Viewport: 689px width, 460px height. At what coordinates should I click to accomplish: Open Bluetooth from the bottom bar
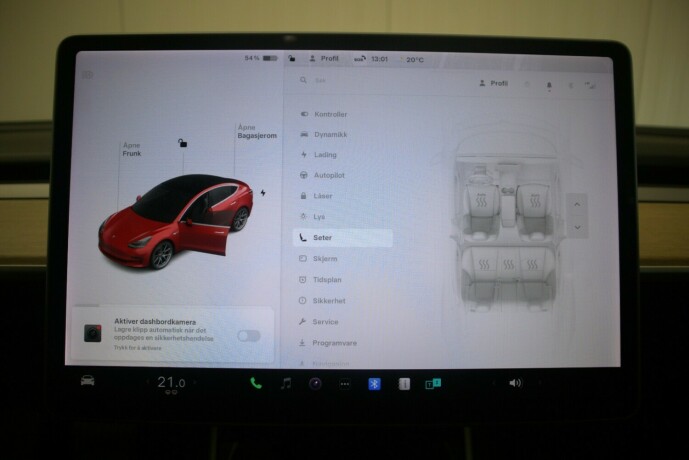(374, 384)
